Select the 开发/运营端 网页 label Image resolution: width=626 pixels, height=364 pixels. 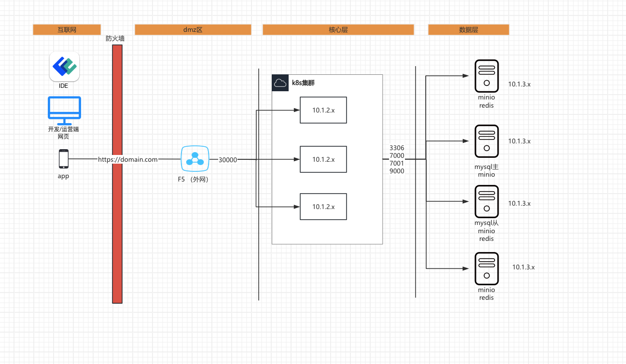63,133
